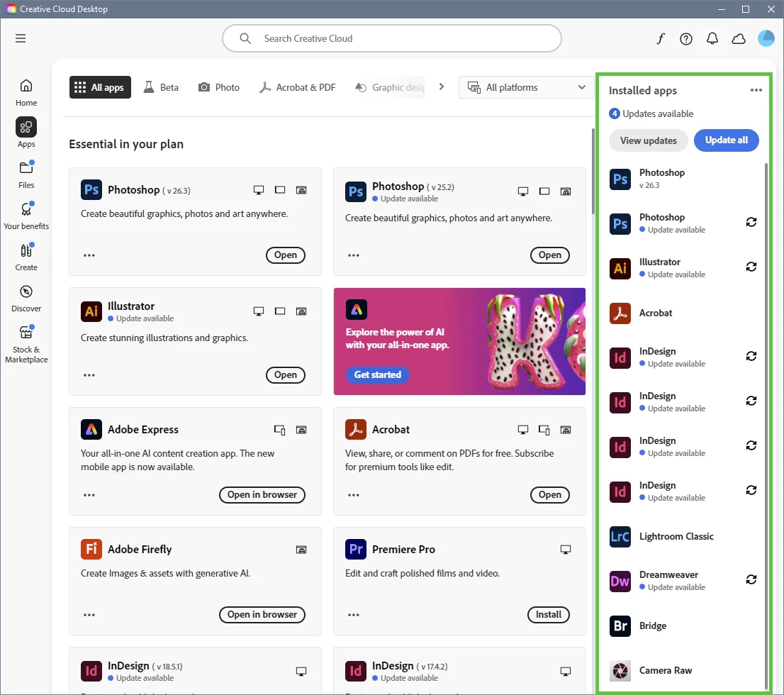Open more options on Illustrator card
This screenshot has height=695, width=784.
[x=89, y=374]
